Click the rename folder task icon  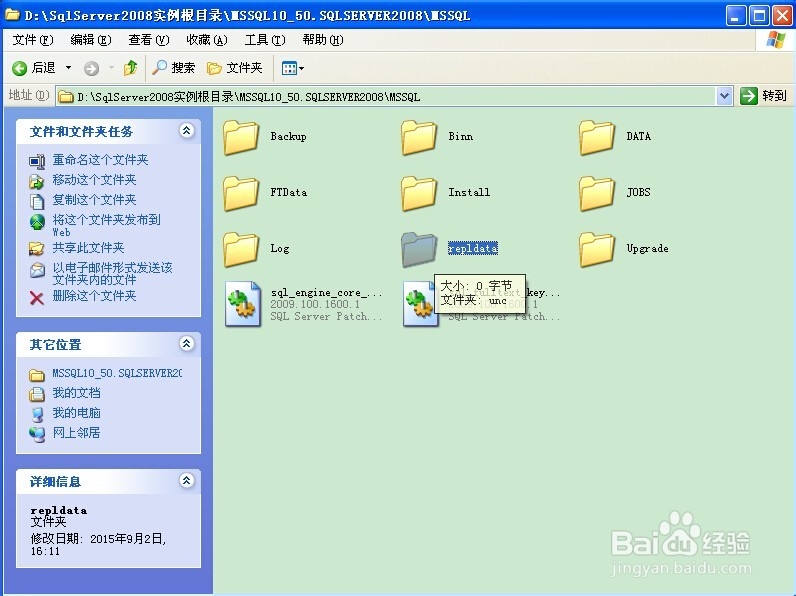point(37,161)
